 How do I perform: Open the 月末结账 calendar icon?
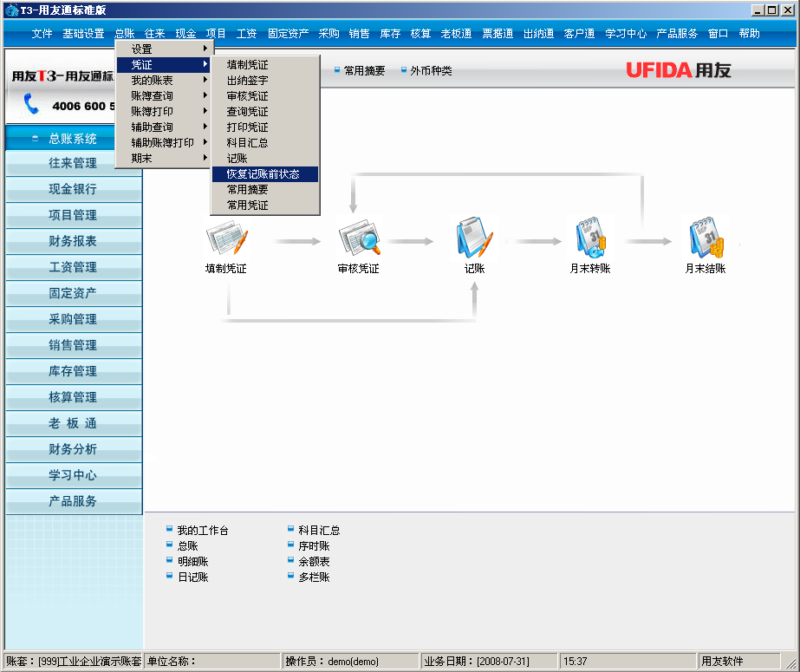click(x=706, y=238)
